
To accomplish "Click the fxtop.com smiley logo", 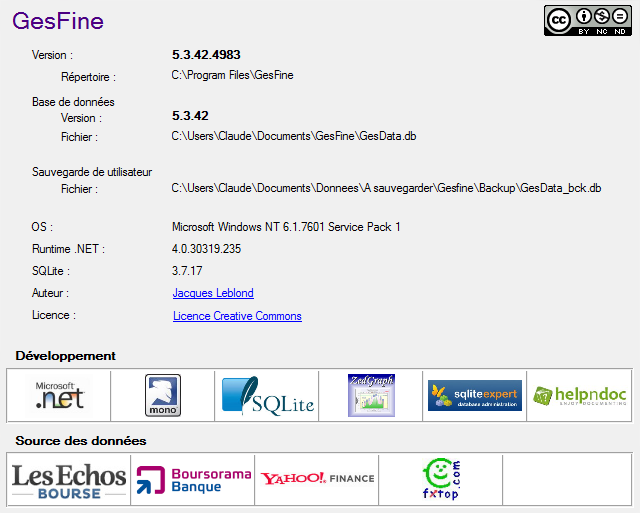I will (440, 480).
